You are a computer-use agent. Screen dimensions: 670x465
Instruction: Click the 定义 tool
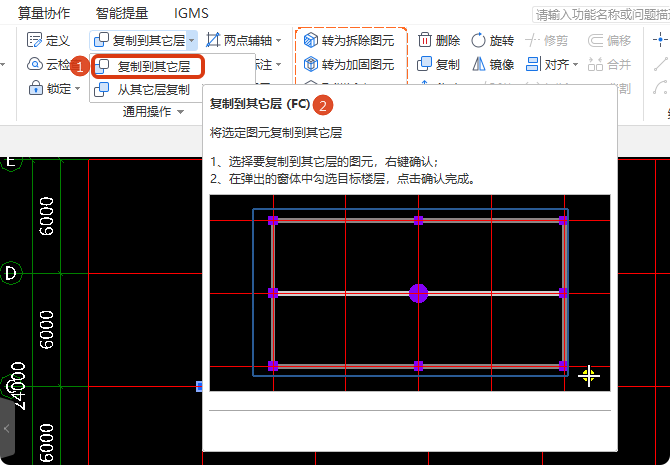[x=48, y=40]
